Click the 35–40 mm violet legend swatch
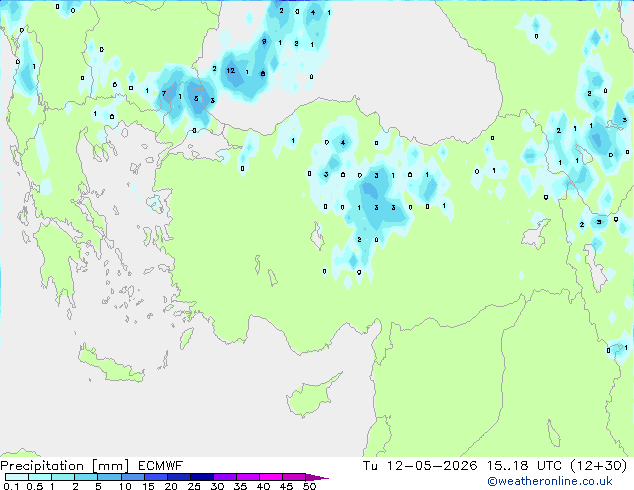Viewport: 634px width, 490px height. pyautogui.click(x=247, y=477)
